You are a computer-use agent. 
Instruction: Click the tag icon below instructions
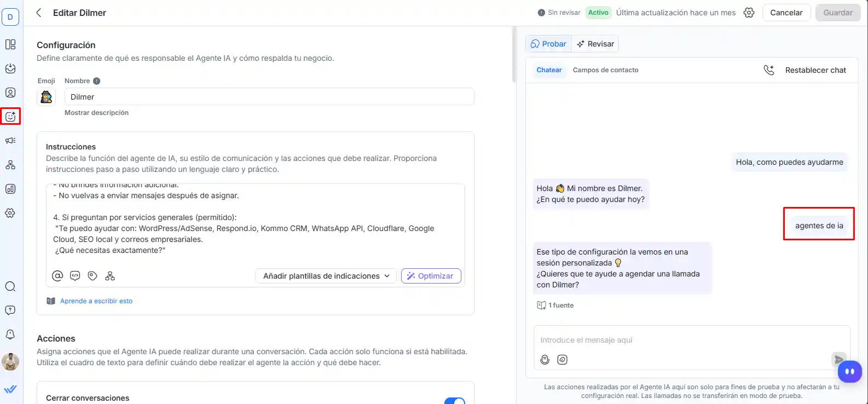point(92,276)
